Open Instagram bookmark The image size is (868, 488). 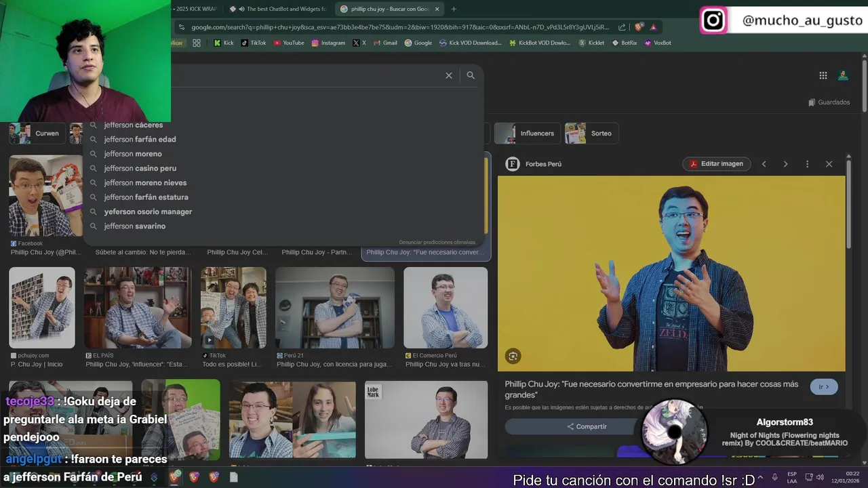[328, 43]
